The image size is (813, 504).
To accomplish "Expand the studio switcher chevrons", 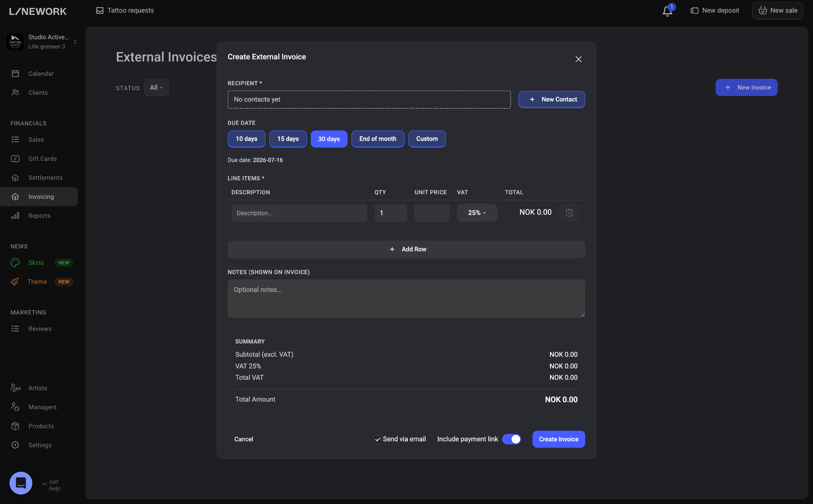I will (x=75, y=41).
